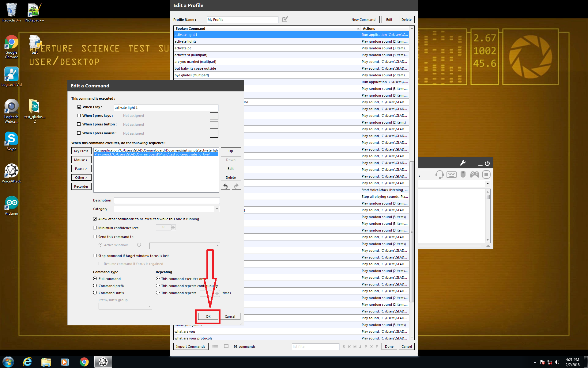This screenshot has width=588, height=368.
Task: Open Internet Explorer from the taskbar
Action: [x=27, y=362]
